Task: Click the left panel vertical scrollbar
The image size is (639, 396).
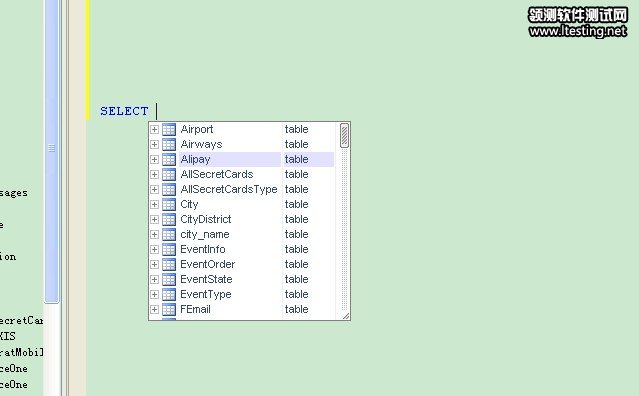Action: pos(51,151)
